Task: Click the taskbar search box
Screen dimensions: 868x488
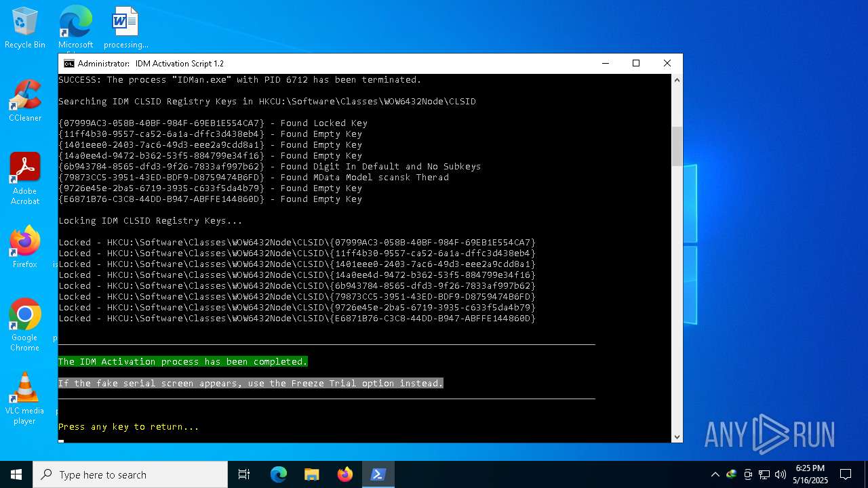Action: pos(130,474)
